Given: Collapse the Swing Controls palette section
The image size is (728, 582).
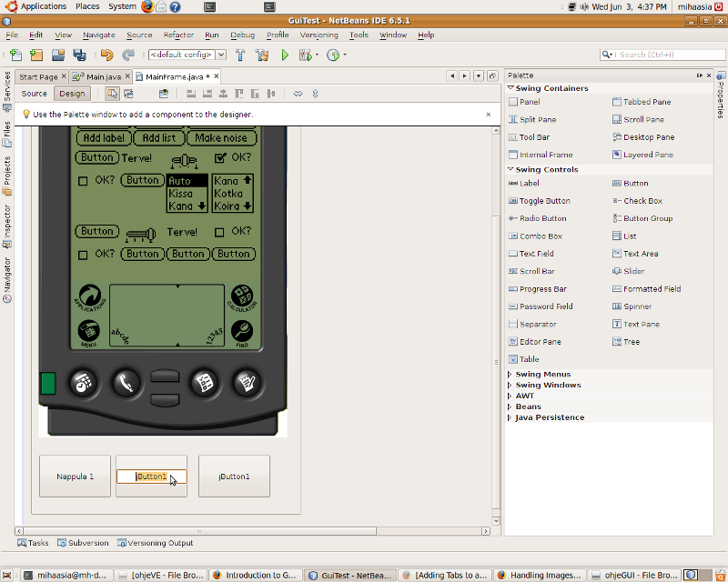Looking at the screenshot, I should coord(511,169).
